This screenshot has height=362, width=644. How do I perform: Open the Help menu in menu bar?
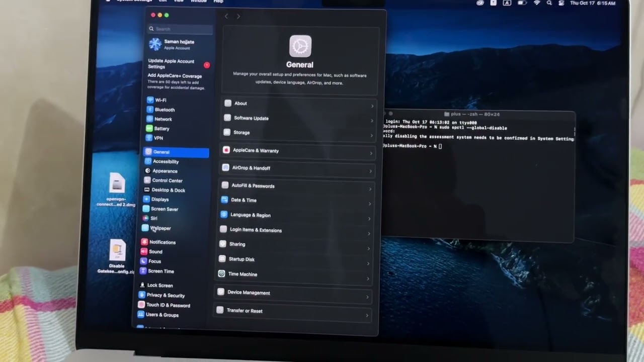[x=218, y=2]
